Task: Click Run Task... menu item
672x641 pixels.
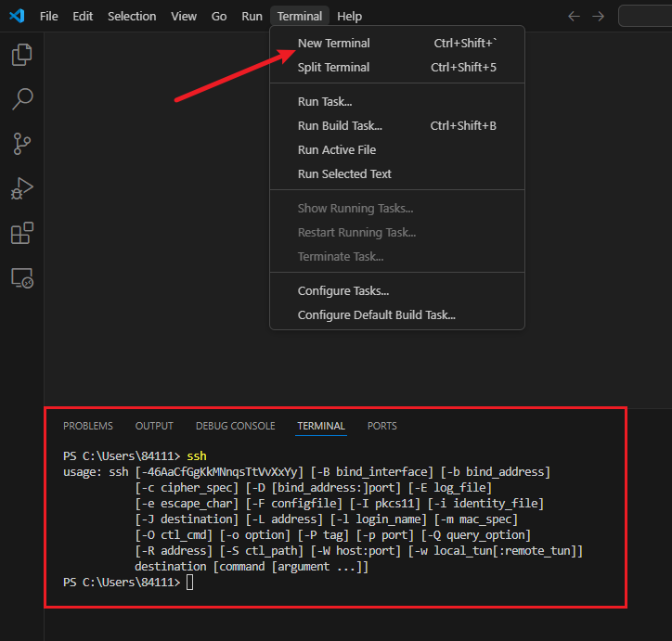Action: pyautogui.click(x=325, y=101)
